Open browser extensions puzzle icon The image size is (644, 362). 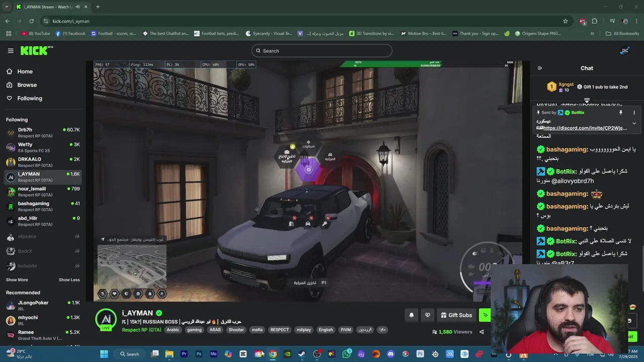point(595,21)
